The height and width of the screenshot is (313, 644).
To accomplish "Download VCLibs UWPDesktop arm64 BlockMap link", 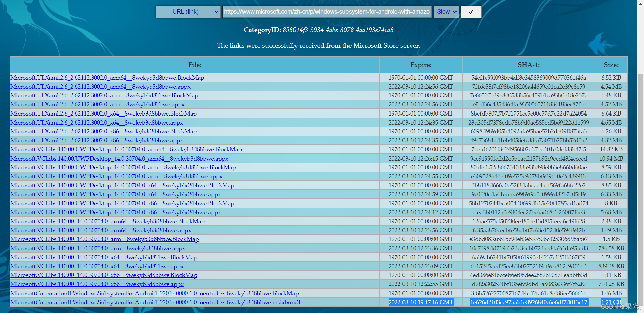I will tap(126, 149).
